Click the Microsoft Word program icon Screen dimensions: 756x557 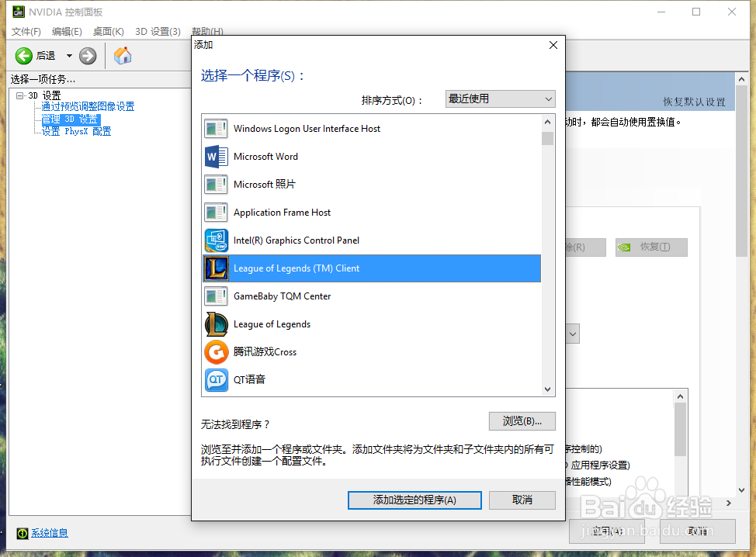216,157
